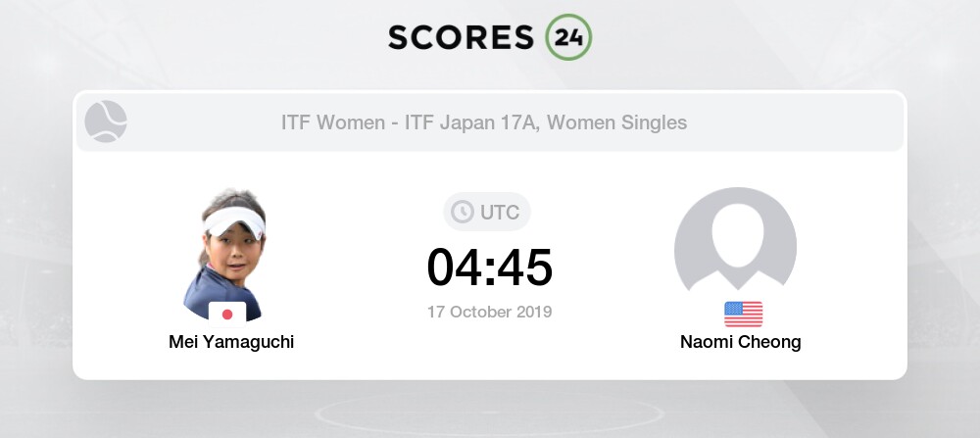Open Mei Yamaguchi's player photo
Viewport: 980px width, 438px height.
(x=226, y=255)
